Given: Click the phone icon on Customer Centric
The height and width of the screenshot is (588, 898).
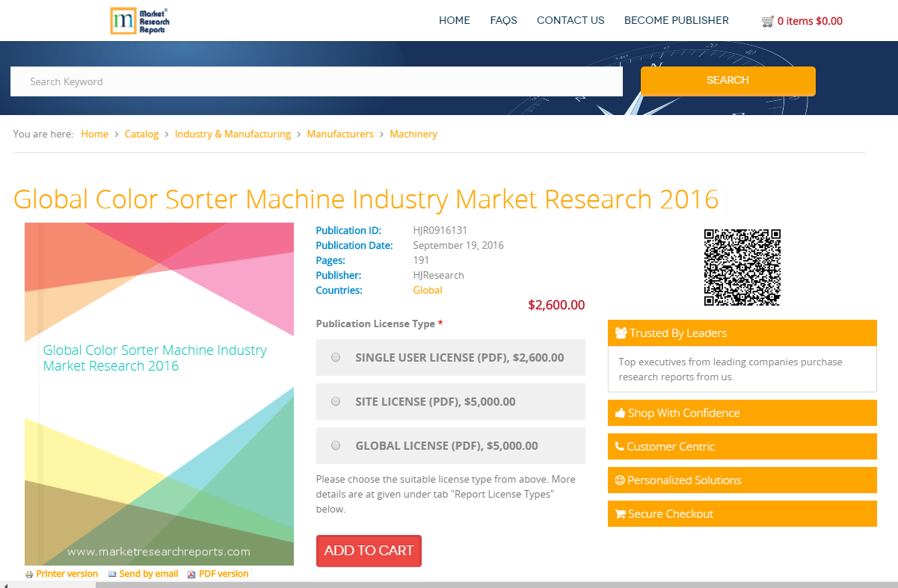Looking at the screenshot, I should tap(619, 446).
